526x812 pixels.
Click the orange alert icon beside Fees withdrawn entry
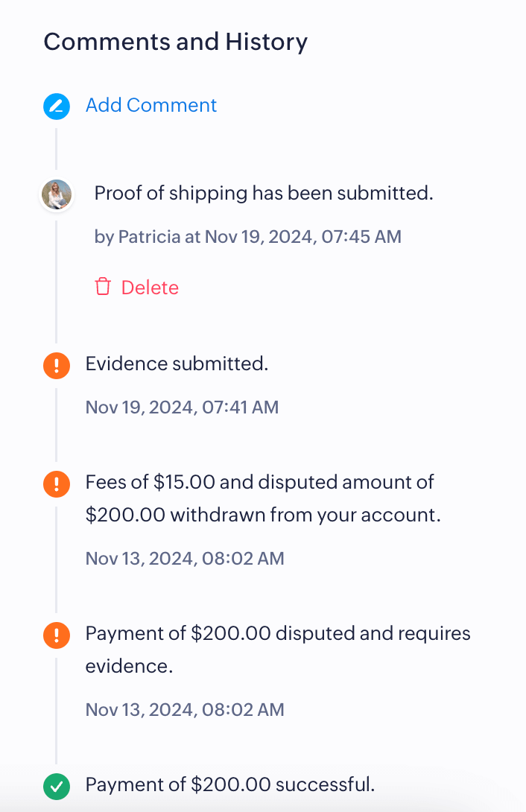click(x=56, y=483)
